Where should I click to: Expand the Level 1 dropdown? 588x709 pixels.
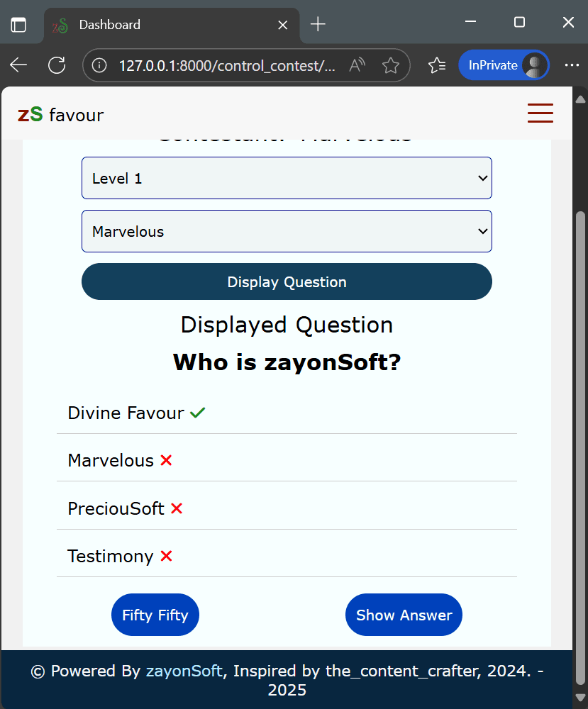[287, 178]
